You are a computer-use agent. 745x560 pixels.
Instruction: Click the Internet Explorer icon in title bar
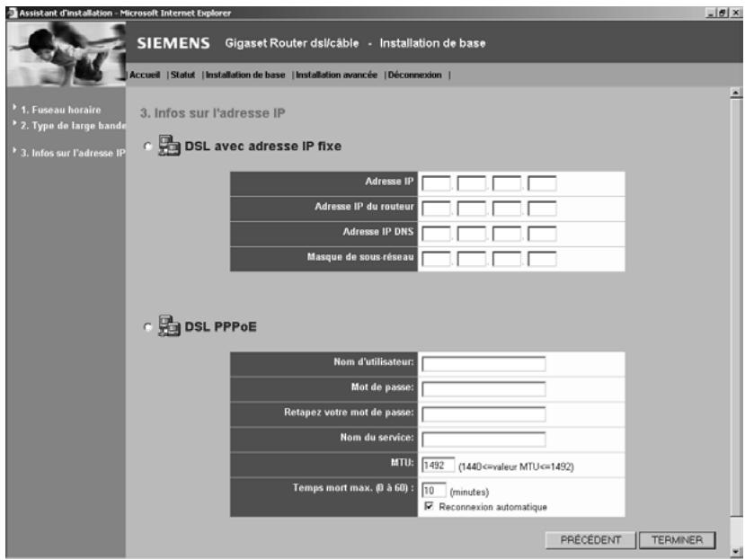tap(12, 13)
